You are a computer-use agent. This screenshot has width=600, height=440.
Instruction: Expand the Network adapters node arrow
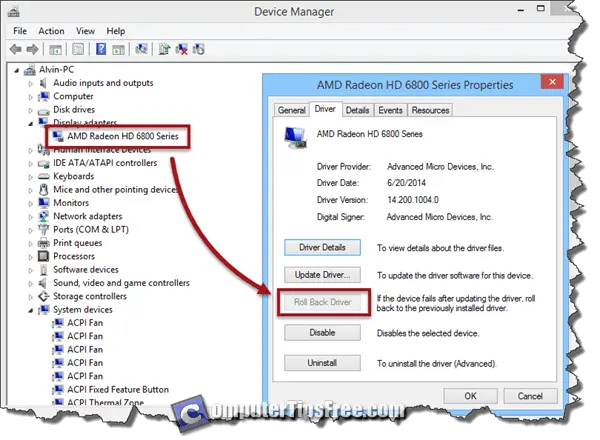[x=31, y=217]
